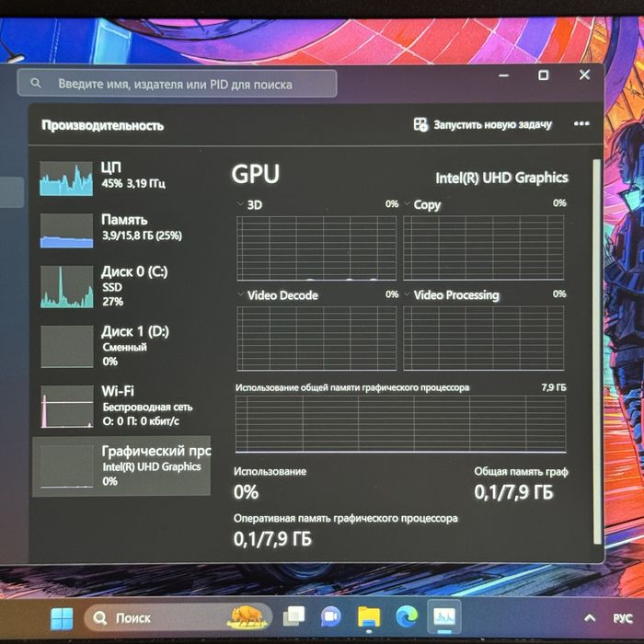The height and width of the screenshot is (644, 644).
Task: Click the Wi-Fi throughput mini graph
Action: 67,407
